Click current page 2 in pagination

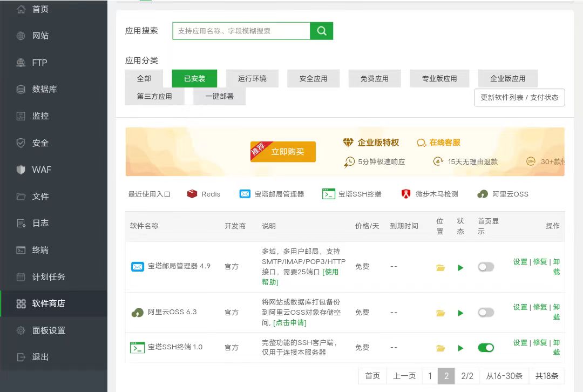pyautogui.click(x=446, y=376)
